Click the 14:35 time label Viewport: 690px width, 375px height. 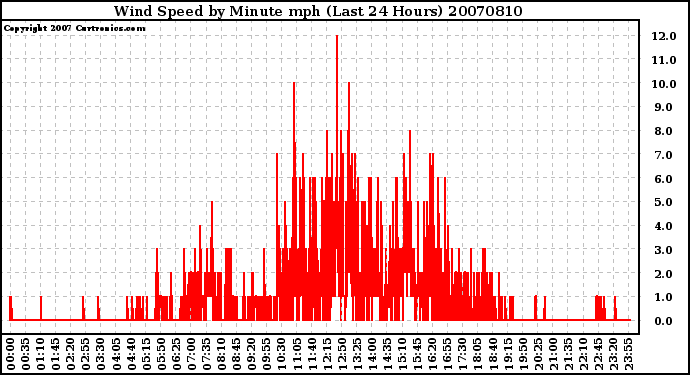point(387,354)
